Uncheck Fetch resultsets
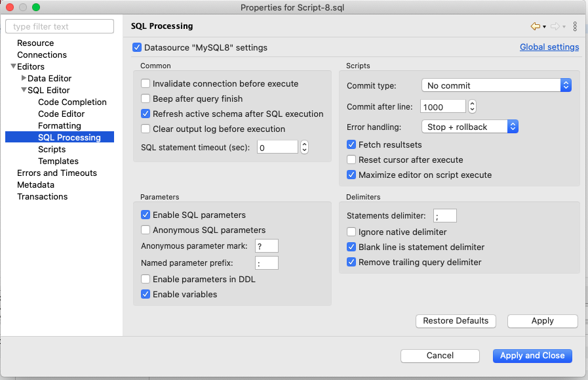The image size is (588, 380). point(351,144)
